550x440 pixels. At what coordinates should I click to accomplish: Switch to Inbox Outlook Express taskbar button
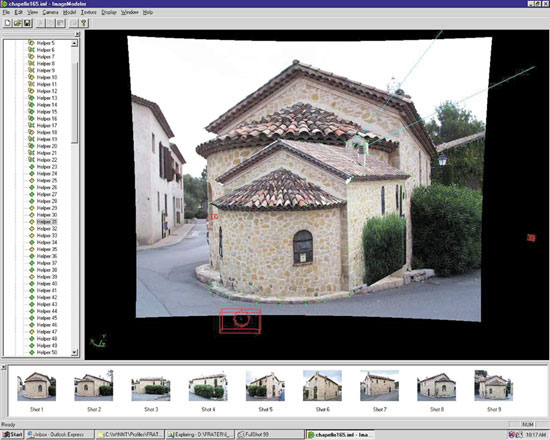pos(60,435)
